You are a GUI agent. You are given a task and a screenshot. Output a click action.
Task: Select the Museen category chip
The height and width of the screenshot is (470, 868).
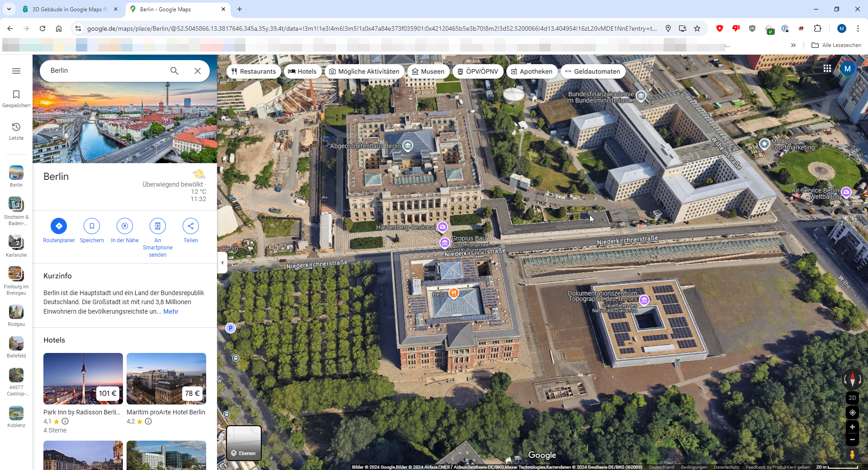click(428, 71)
